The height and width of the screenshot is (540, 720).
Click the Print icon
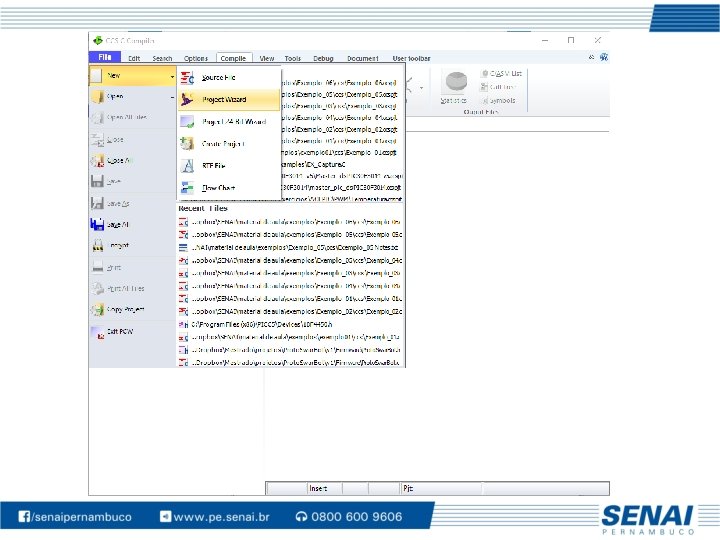(x=97, y=267)
